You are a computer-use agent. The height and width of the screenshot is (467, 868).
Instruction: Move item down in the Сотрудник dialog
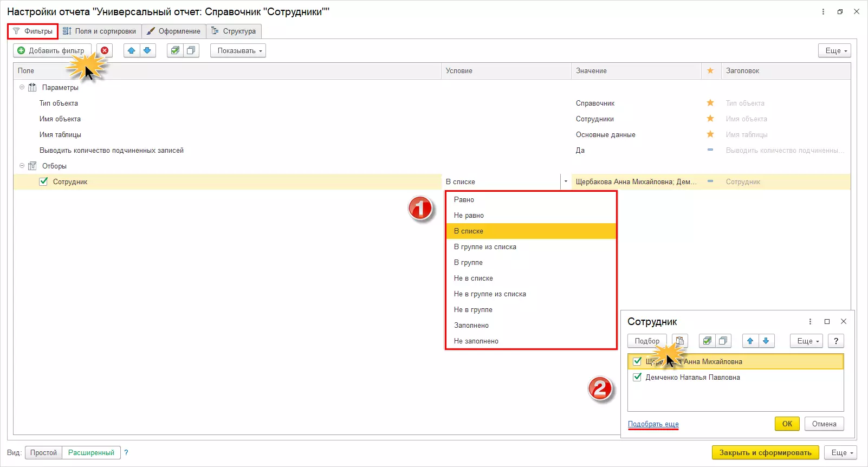(766, 341)
